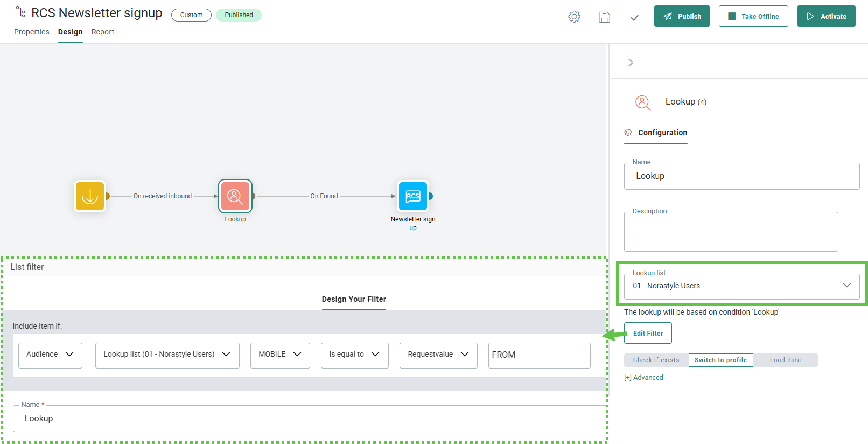This screenshot has height=444, width=868.
Task: Click the Description text field
Action: coord(731,232)
